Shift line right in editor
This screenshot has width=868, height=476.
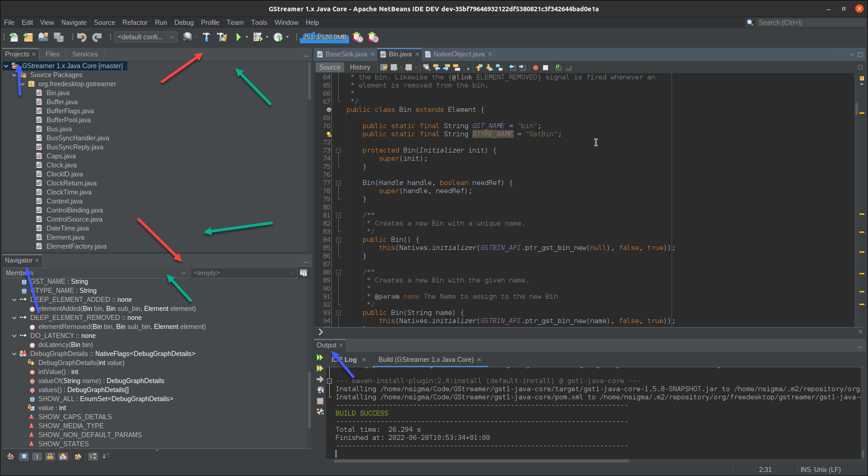tap(523, 67)
